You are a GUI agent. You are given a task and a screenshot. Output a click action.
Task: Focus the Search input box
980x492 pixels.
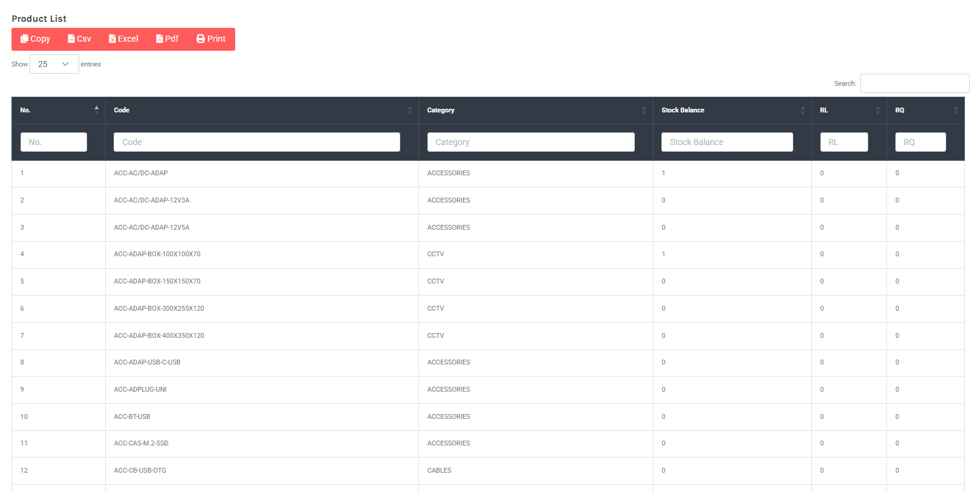(914, 83)
